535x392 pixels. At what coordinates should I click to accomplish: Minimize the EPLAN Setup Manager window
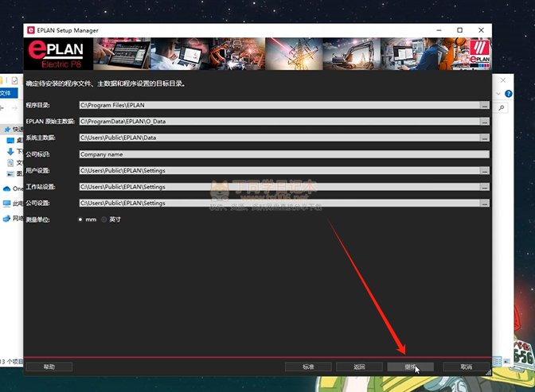tap(439, 30)
